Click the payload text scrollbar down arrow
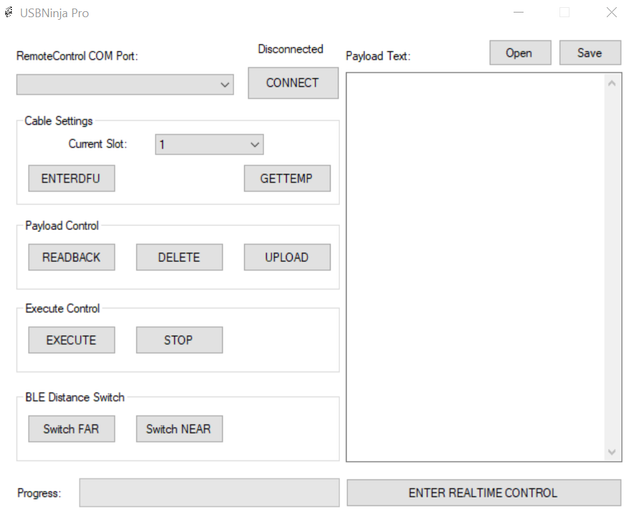 tap(611, 451)
